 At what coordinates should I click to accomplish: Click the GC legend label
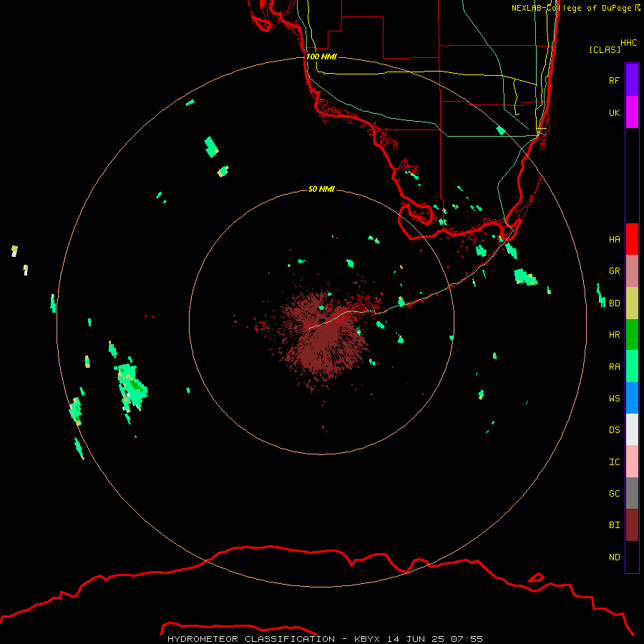pyautogui.click(x=614, y=494)
